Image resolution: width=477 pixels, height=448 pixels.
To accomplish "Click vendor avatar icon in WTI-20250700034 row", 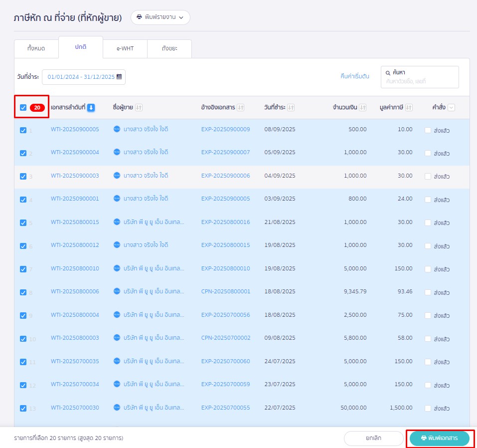I will click(117, 384).
